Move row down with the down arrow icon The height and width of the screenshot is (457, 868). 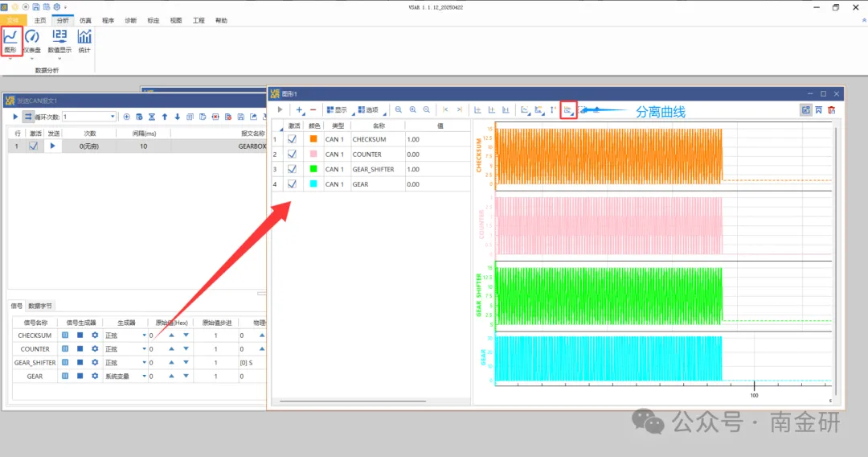[177, 117]
